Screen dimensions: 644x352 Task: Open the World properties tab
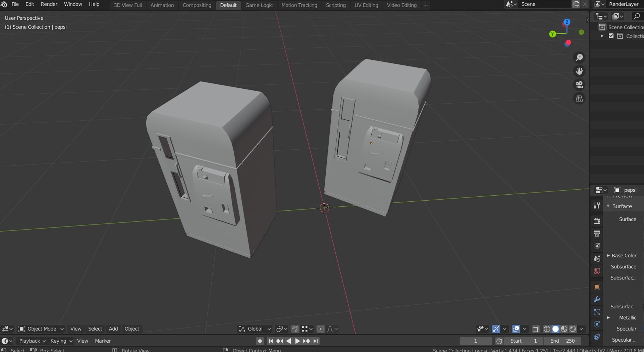pyautogui.click(x=597, y=271)
